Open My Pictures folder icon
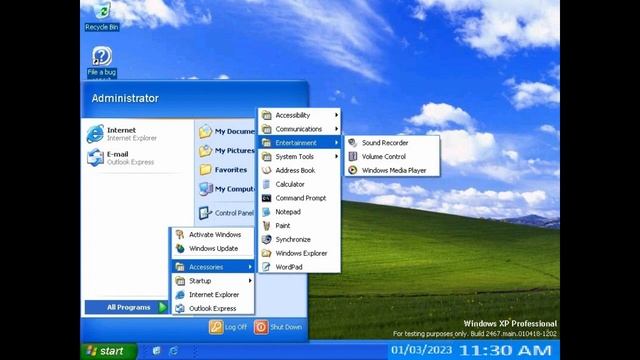Screen dimensions: 640x360 205,151
